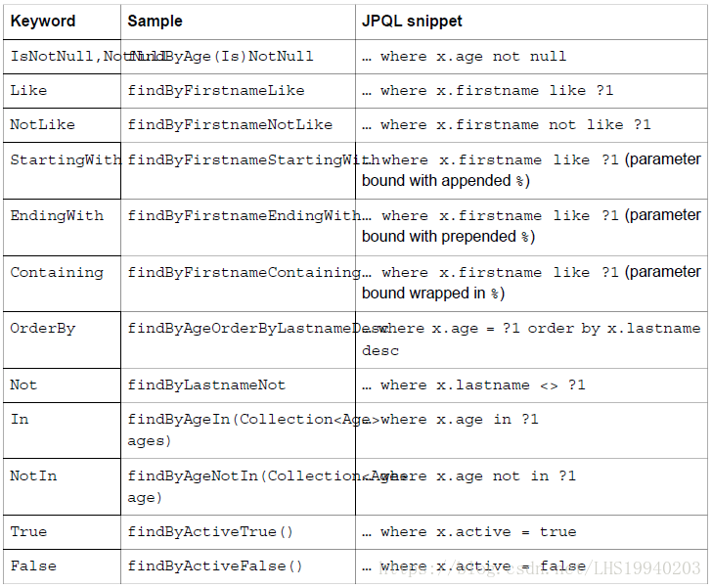Select the Not keyword cell

click(x=23, y=385)
